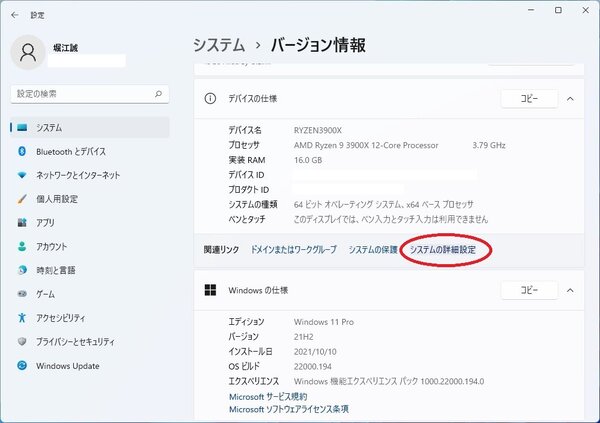
Task: Click the Windows の仕様 section header
Action: (389, 290)
